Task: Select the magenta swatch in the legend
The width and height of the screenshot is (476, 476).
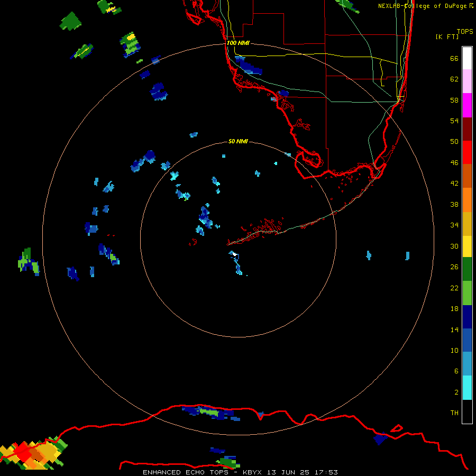Action: pyautogui.click(x=467, y=105)
